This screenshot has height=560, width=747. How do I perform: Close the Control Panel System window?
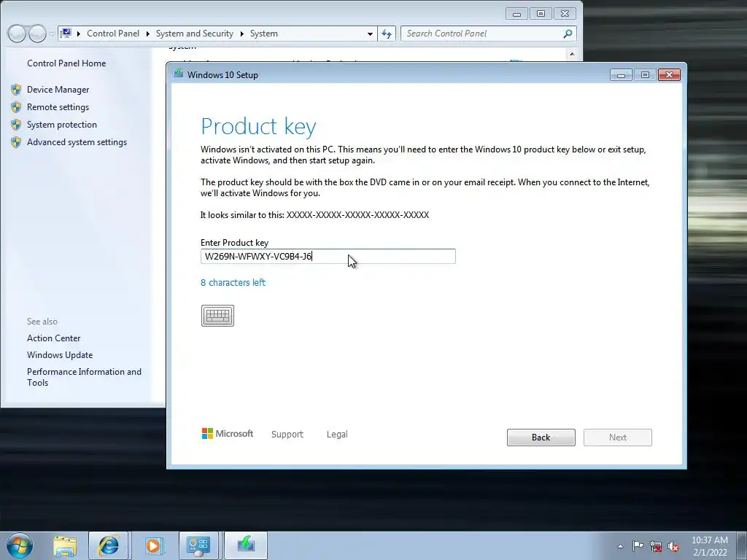point(565,14)
